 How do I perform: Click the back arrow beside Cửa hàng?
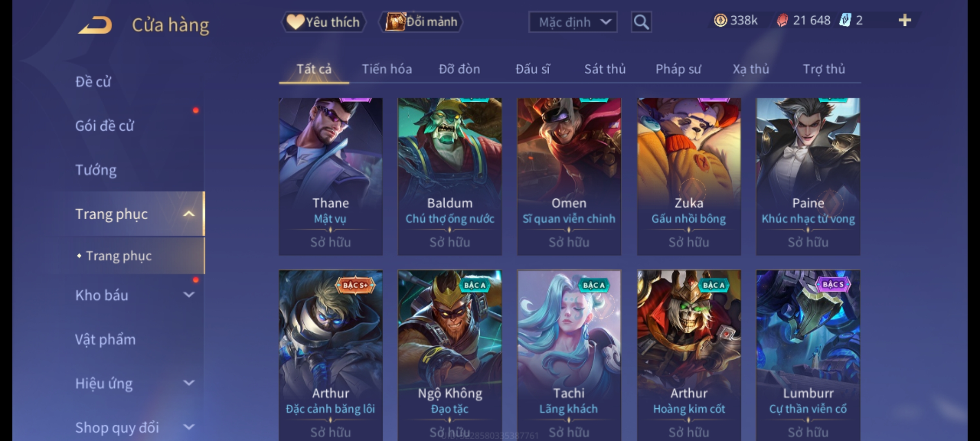coord(96,25)
